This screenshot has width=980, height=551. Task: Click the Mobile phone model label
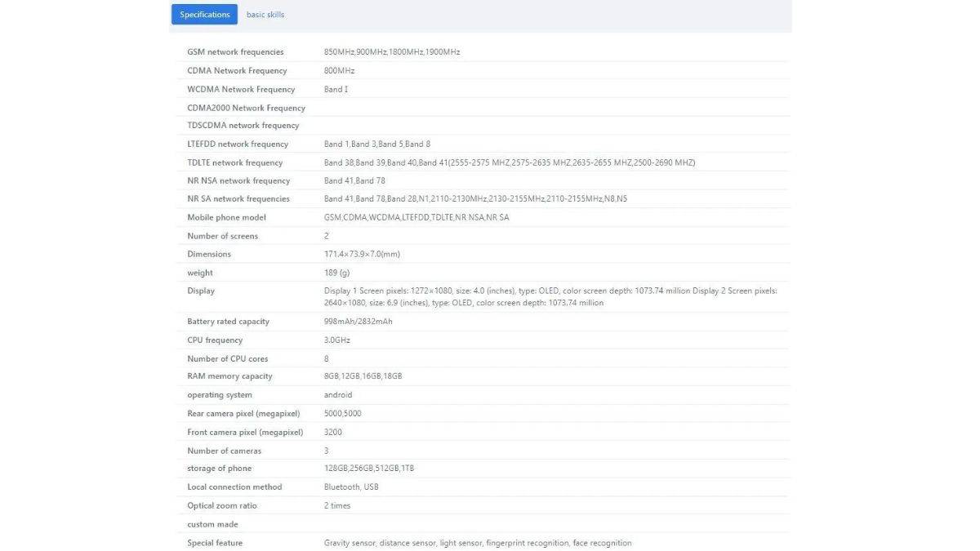coord(226,218)
